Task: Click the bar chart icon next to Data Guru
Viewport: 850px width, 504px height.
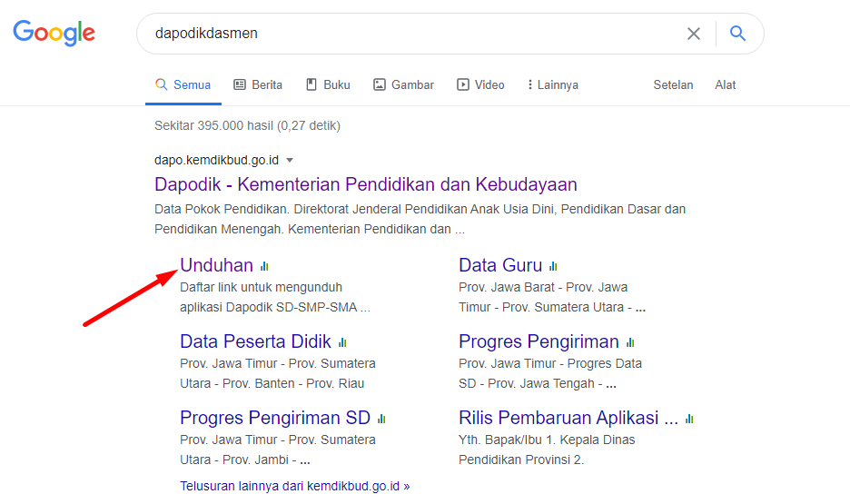Action: (x=553, y=266)
